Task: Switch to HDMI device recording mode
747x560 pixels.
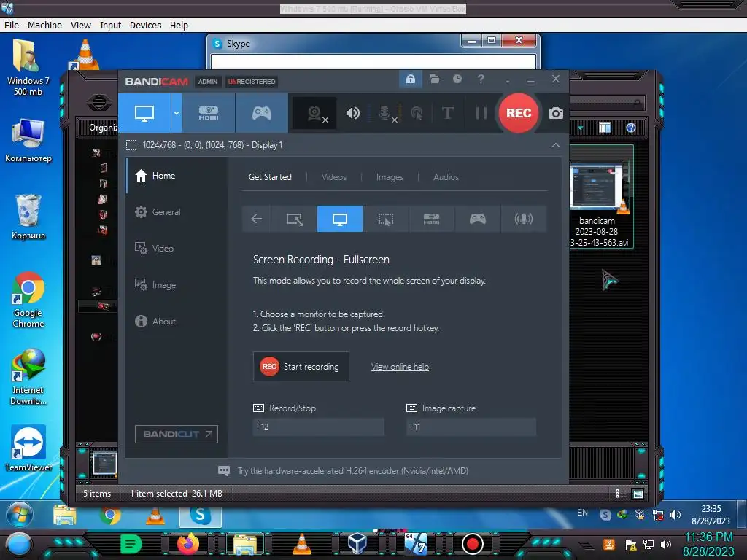Action: (209, 113)
